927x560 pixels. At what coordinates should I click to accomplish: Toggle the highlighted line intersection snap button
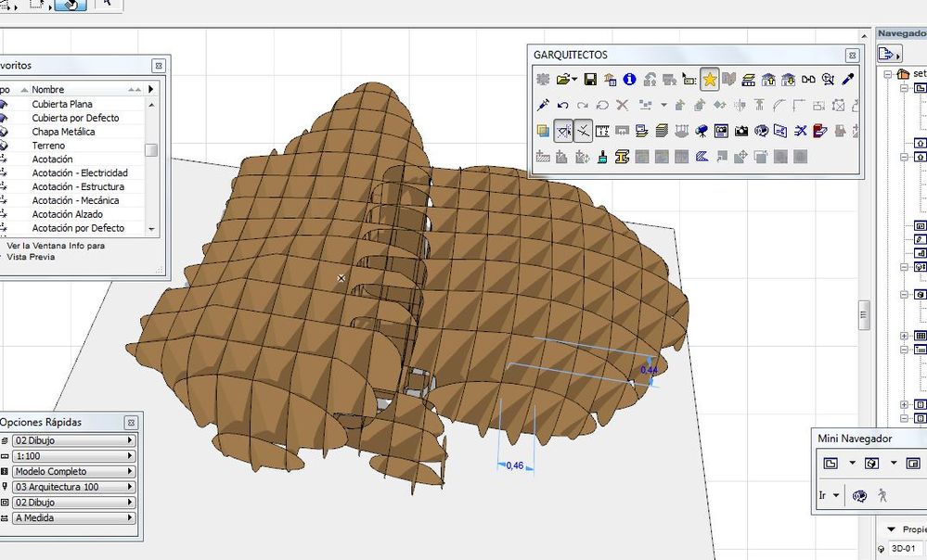pyautogui.click(x=583, y=132)
